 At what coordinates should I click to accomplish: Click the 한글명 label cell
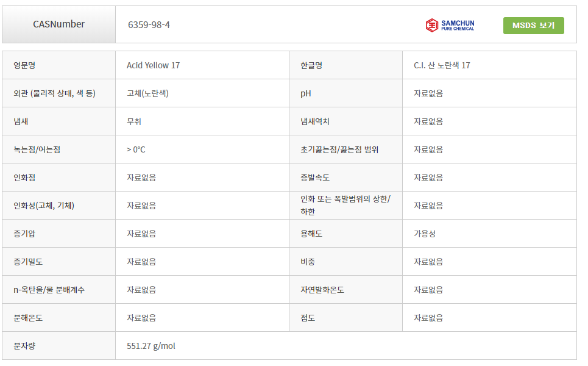pos(345,65)
